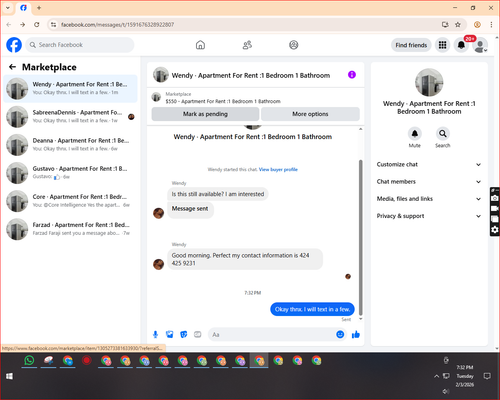Click the Chrome address bar URL
This screenshot has height=400, width=500.
(117, 25)
